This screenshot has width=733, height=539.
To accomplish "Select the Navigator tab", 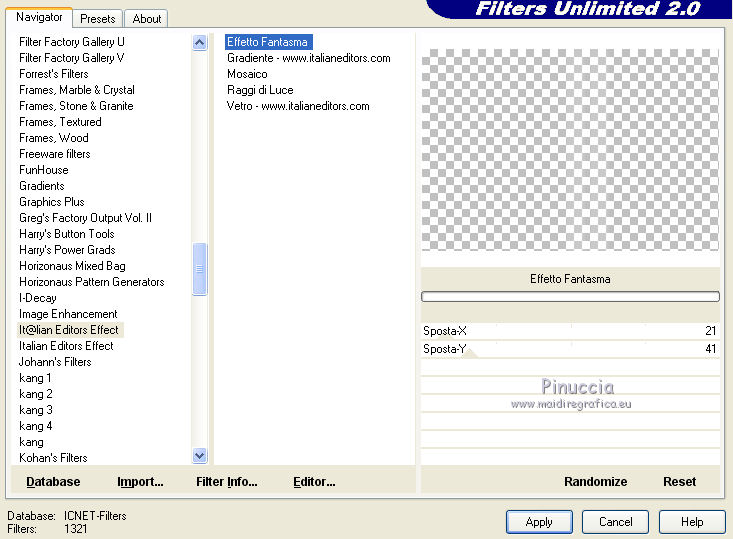I will click(x=39, y=17).
